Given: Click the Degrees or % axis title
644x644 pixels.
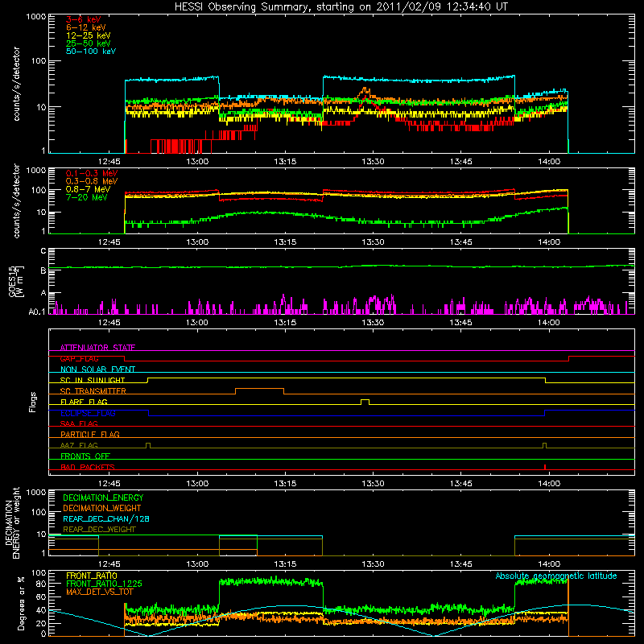Looking at the screenshot, I should tap(21, 603).
